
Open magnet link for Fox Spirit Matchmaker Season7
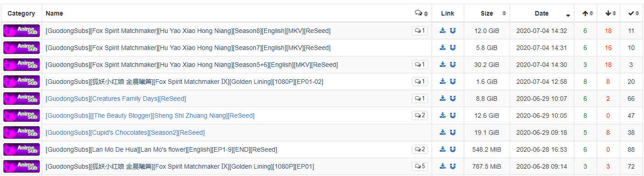(x=453, y=48)
